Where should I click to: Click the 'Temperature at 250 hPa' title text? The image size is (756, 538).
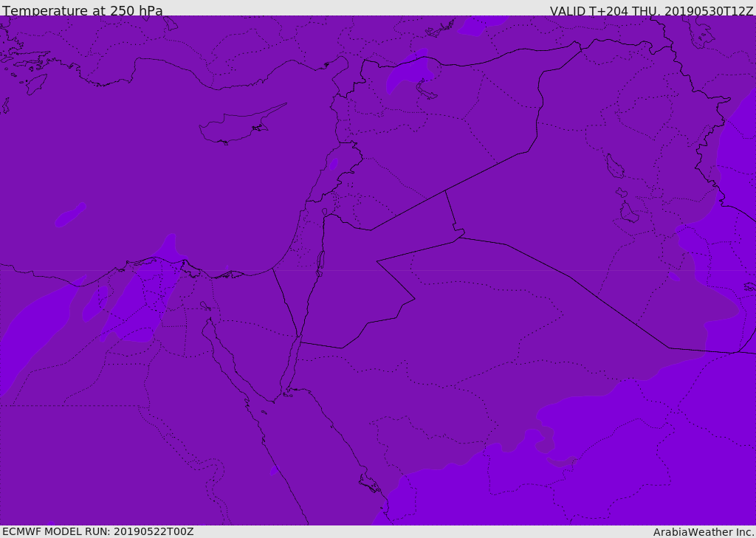click(83, 10)
